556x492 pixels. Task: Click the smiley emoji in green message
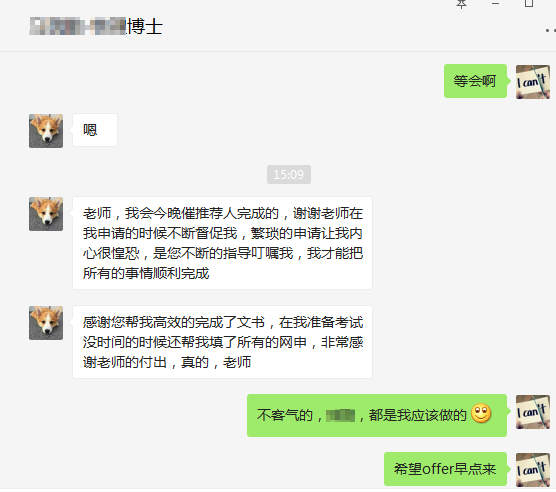481,413
